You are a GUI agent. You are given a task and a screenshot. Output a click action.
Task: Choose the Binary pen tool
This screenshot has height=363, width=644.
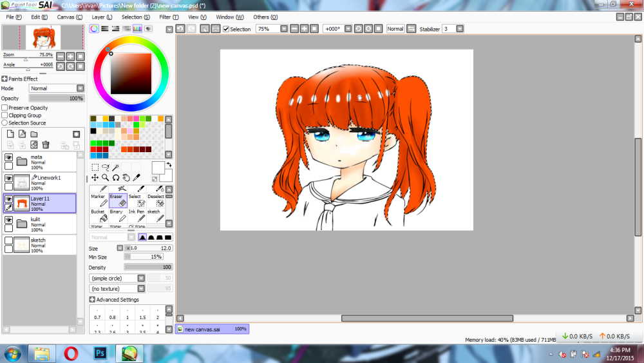point(118,216)
